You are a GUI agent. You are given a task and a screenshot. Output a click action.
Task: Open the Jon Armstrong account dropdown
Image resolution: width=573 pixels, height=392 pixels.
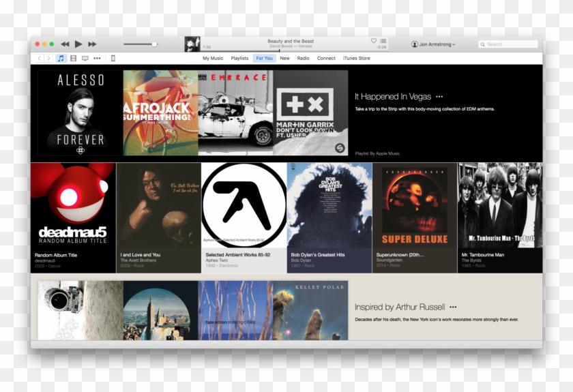pos(433,44)
